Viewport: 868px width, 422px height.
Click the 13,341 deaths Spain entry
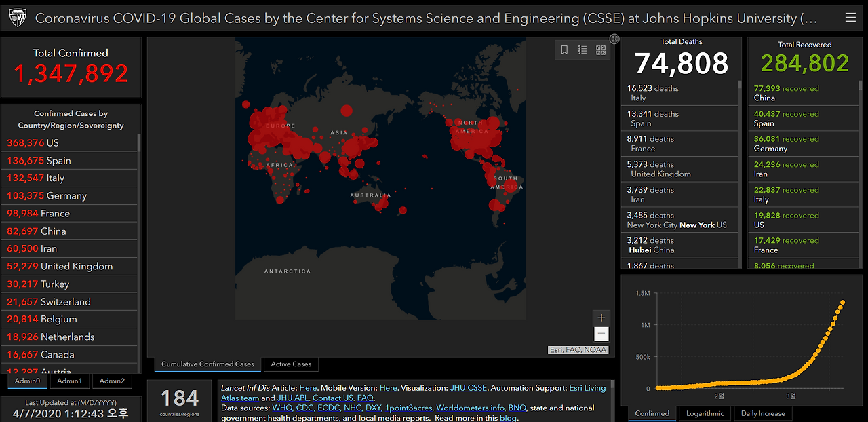679,118
